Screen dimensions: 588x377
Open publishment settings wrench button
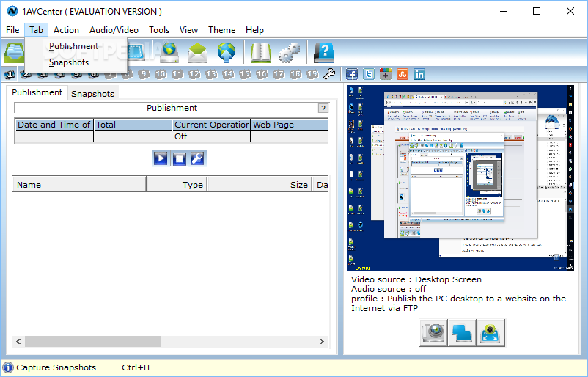[197, 158]
